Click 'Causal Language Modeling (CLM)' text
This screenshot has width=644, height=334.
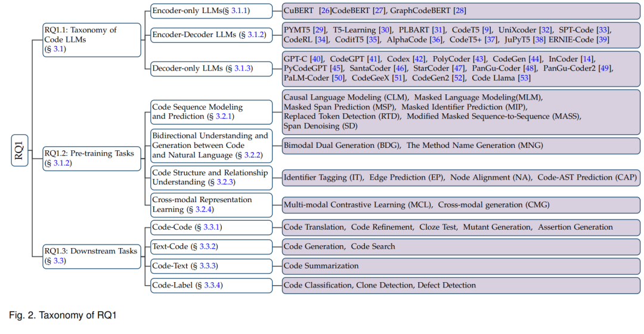(x=346, y=97)
